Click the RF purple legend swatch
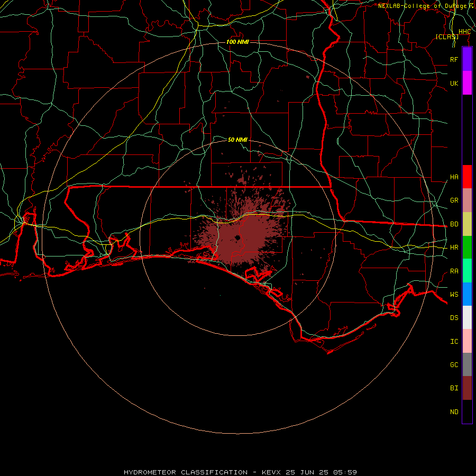476x476 pixels. pyautogui.click(x=467, y=59)
